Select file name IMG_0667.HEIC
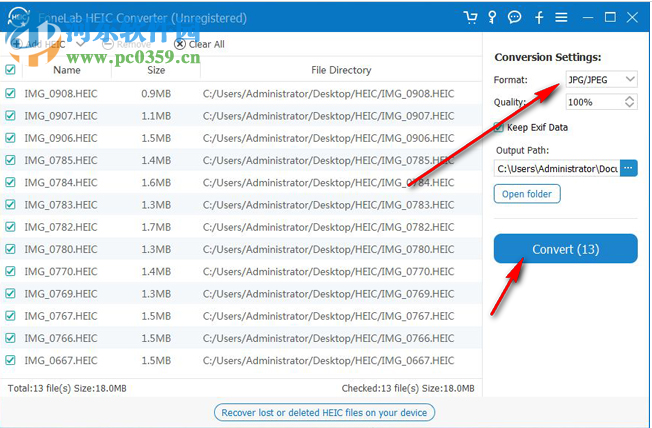 (x=61, y=361)
